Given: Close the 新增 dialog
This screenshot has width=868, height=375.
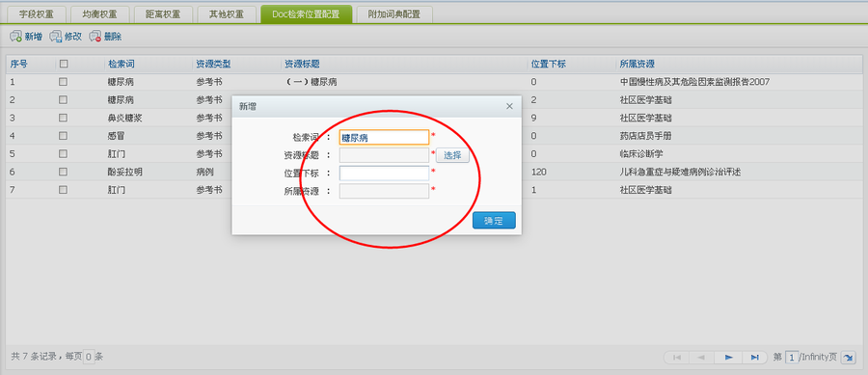Looking at the screenshot, I should [x=509, y=106].
